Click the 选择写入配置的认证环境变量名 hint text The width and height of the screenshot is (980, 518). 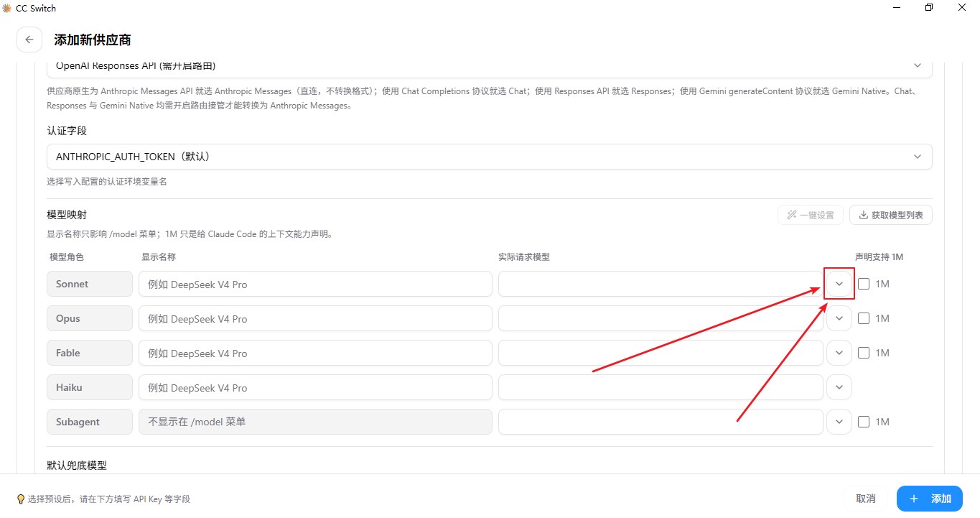tap(107, 182)
